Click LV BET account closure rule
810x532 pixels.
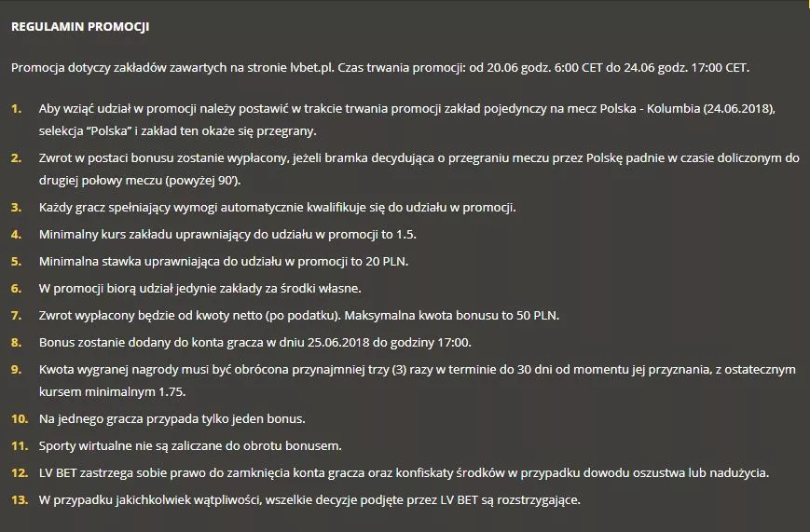coord(404,472)
